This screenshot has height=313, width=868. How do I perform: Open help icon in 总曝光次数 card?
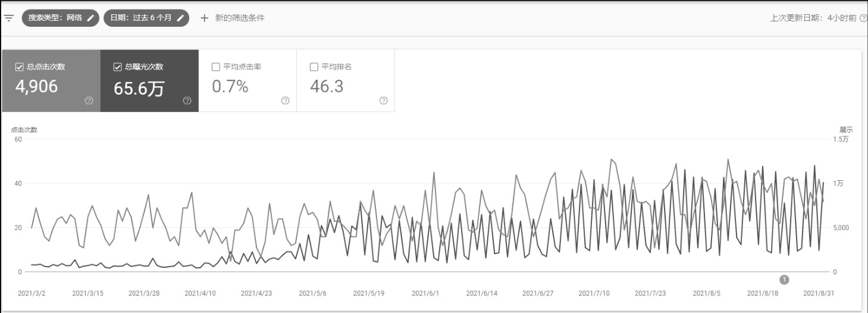pos(187,101)
